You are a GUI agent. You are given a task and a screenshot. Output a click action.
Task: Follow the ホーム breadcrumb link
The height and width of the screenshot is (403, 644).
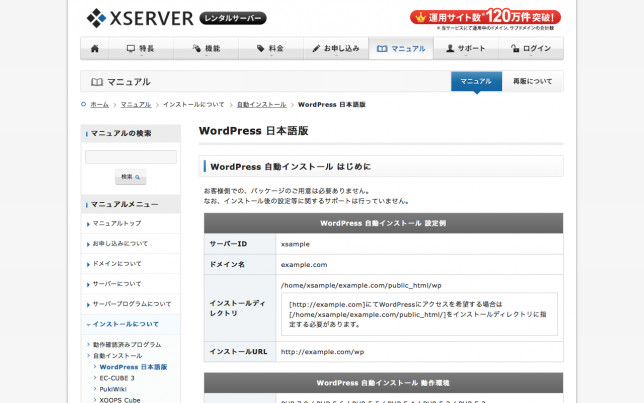(99, 105)
